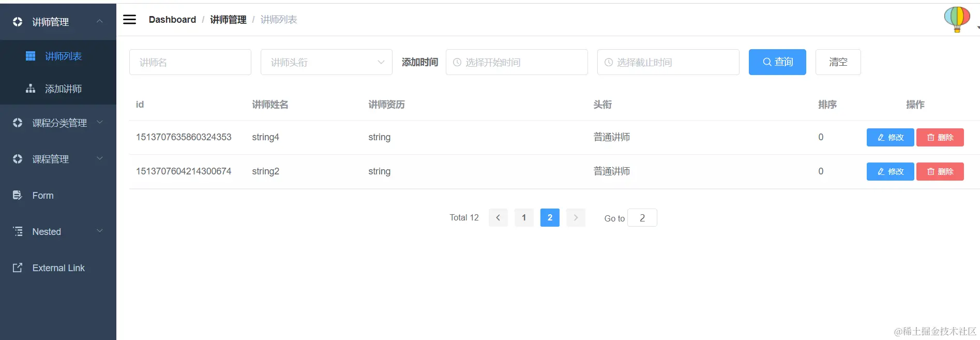The height and width of the screenshot is (340, 980).
Task: Open the Form menu item
Action: click(x=58, y=195)
